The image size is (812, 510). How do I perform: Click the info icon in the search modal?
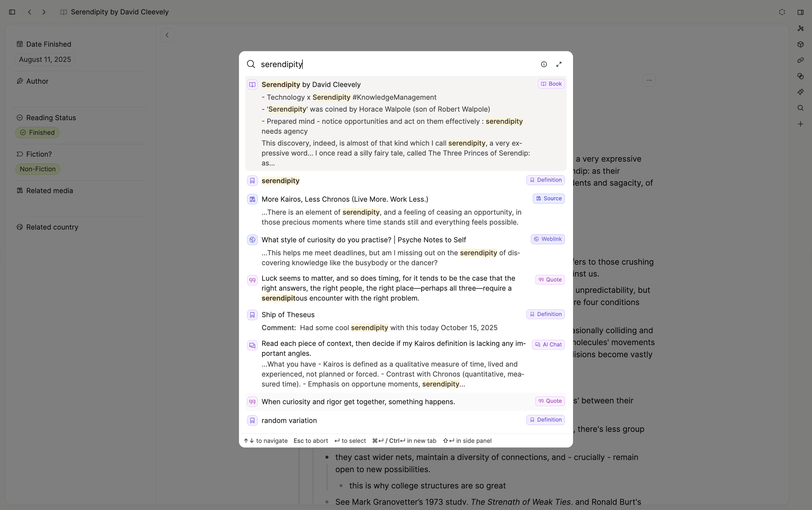point(544,64)
